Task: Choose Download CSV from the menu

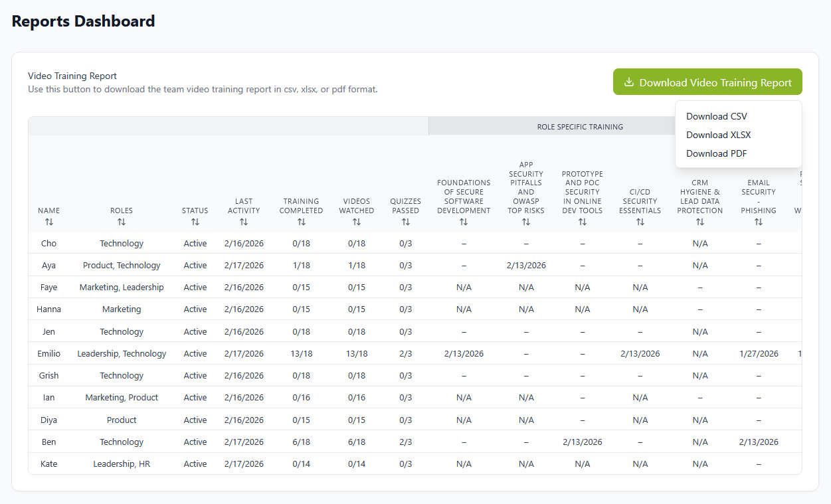Action: tap(716, 116)
